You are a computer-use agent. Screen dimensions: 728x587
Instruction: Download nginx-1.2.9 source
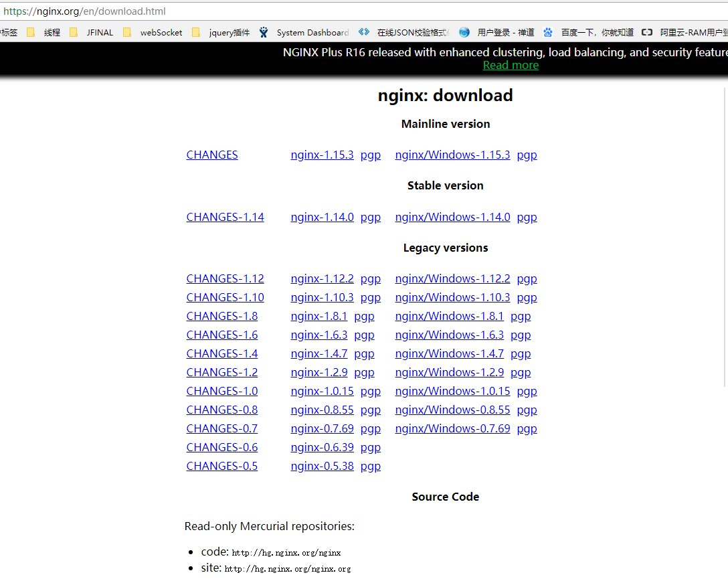click(x=319, y=372)
